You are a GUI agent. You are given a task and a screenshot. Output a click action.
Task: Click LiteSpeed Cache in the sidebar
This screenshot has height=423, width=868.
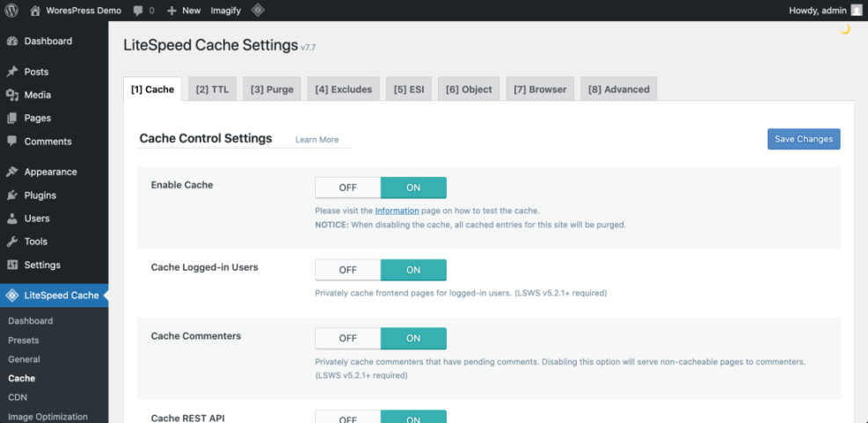click(62, 295)
